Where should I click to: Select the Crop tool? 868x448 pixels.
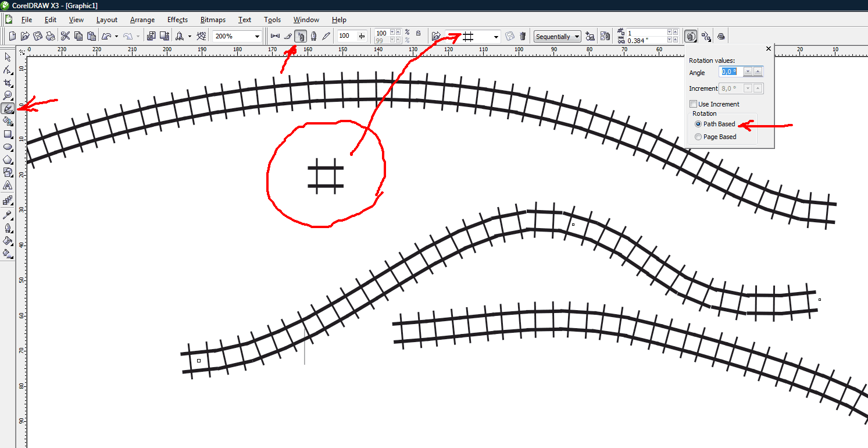[x=8, y=83]
